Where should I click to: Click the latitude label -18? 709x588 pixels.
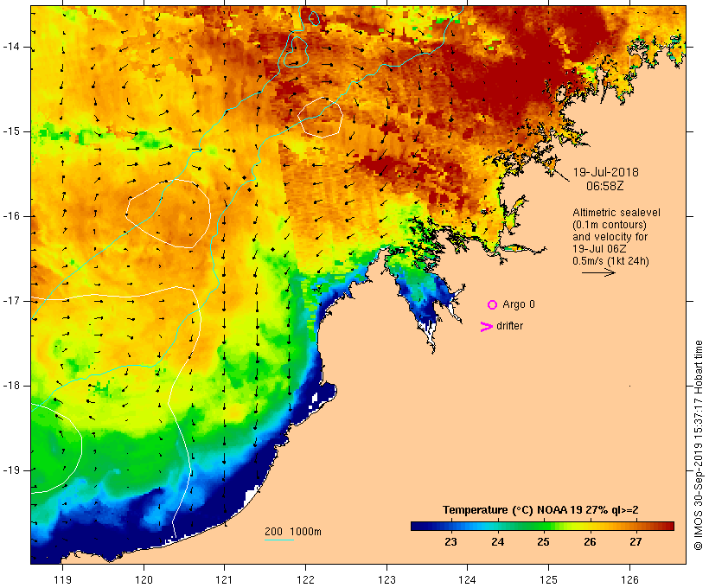(x=11, y=386)
